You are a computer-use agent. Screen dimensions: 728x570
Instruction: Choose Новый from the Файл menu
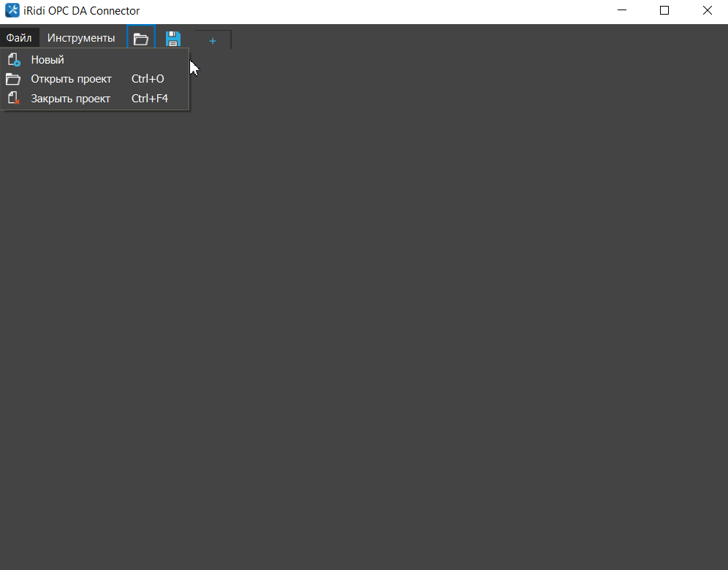point(48,60)
